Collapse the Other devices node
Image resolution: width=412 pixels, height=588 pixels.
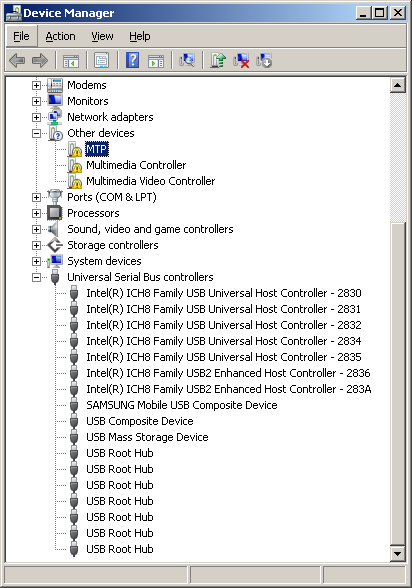[36, 133]
